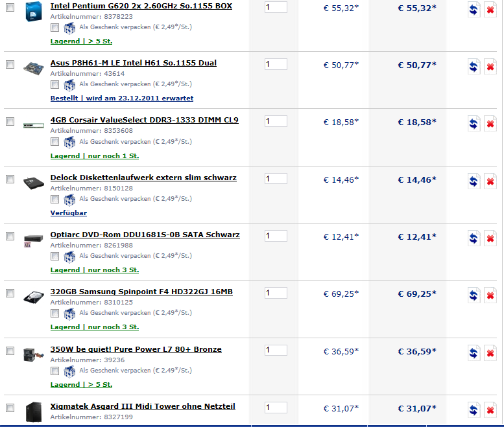This screenshot has width=504, height=427.
Task: Click gift wrap icon under 4GB Corsair ValueSelect
Action: point(69,143)
